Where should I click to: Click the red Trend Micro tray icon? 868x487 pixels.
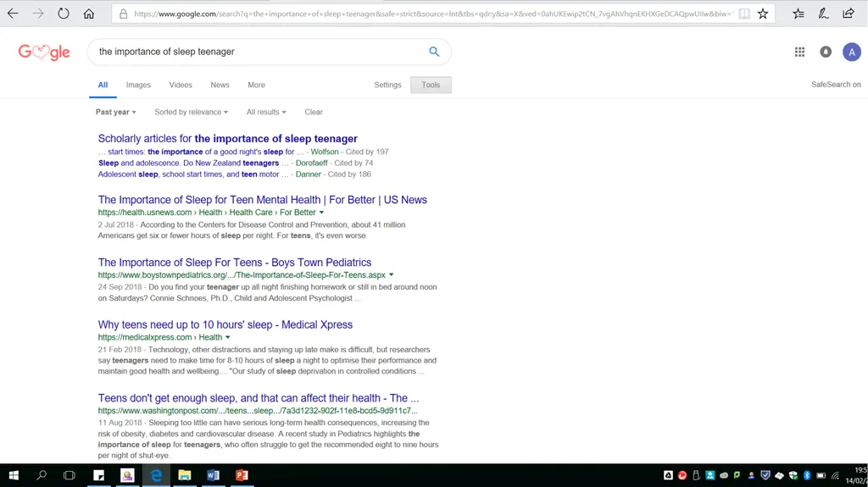(x=682, y=475)
